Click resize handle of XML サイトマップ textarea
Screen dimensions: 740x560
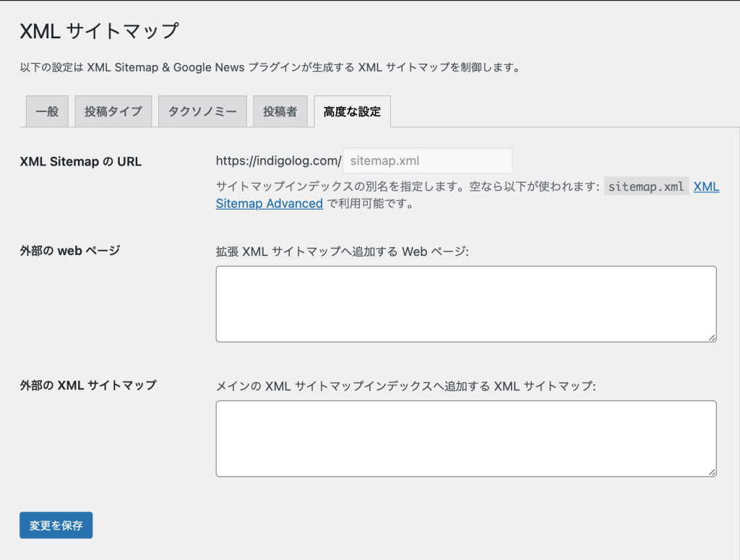[712, 472]
